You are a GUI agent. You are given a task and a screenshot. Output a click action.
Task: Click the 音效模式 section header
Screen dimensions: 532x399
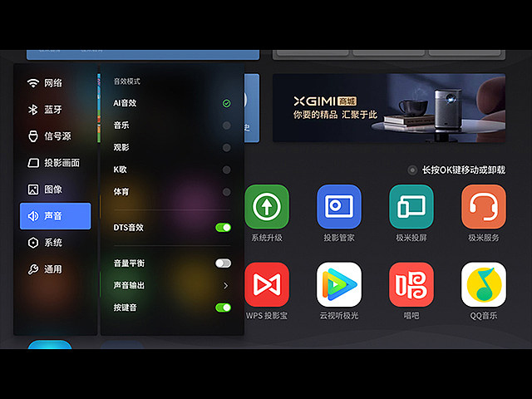pos(126,81)
